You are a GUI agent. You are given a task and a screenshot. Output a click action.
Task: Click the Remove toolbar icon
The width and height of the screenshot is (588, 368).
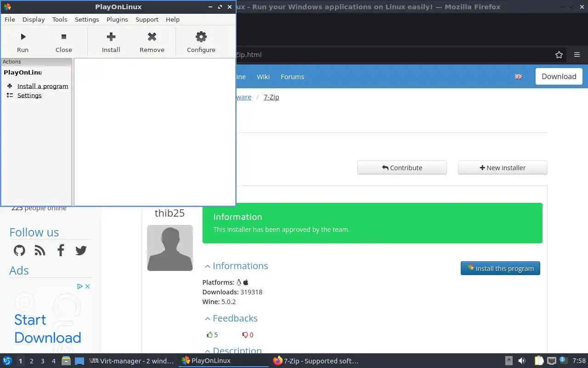click(x=152, y=37)
